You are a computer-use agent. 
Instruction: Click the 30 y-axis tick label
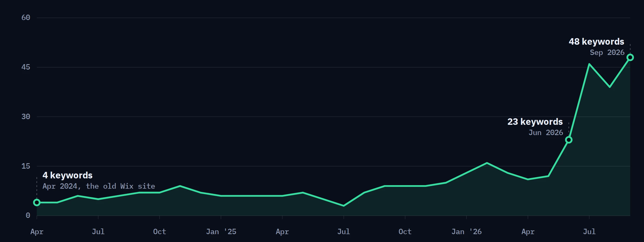pyautogui.click(x=26, y=117)
